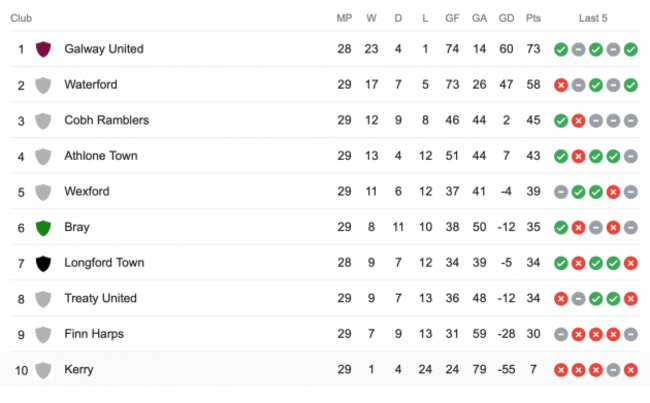
Task: Click the gray shield crest beside Waterford
Action: tap(43, 85)
